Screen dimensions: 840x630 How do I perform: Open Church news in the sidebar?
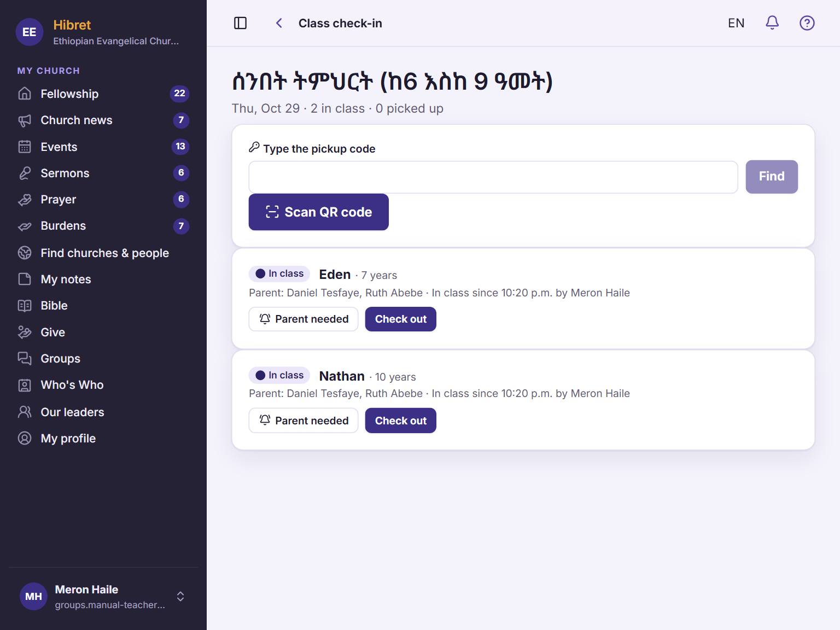pos(103,120)
